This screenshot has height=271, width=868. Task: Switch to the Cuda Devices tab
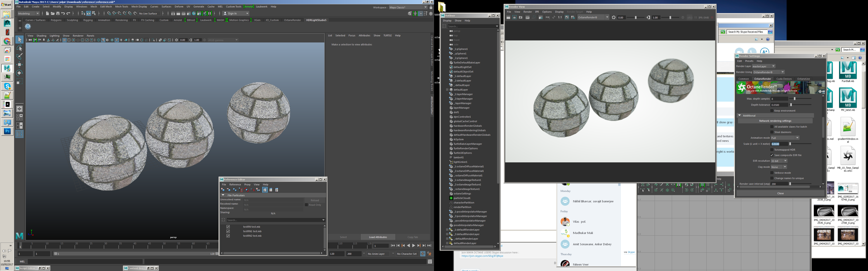coord(784,79)
